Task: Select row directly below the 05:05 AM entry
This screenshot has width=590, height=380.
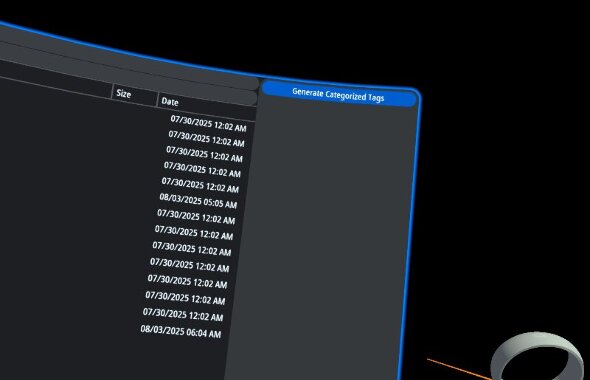Action: point(196,217)
